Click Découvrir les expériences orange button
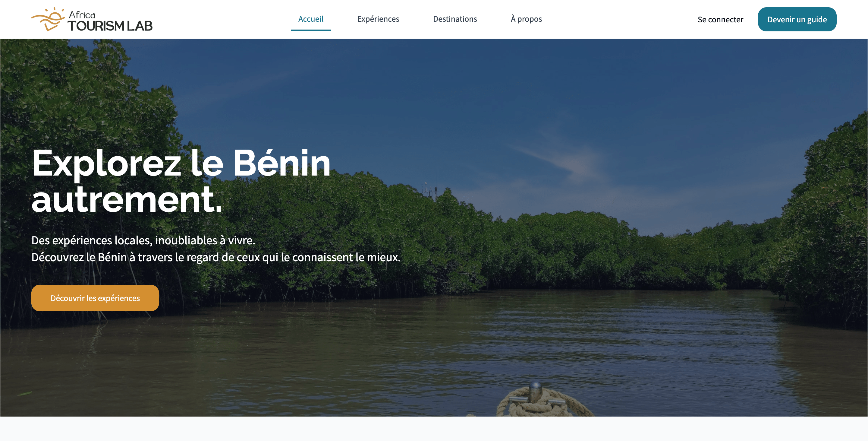This screenshot has height=441, width=868. coord(95,298)
